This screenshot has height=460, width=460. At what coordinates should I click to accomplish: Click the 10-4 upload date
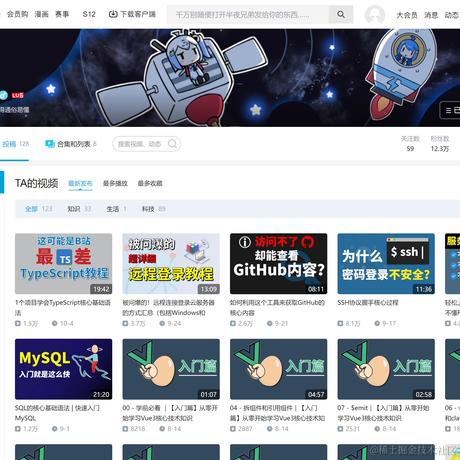[67, 323]
